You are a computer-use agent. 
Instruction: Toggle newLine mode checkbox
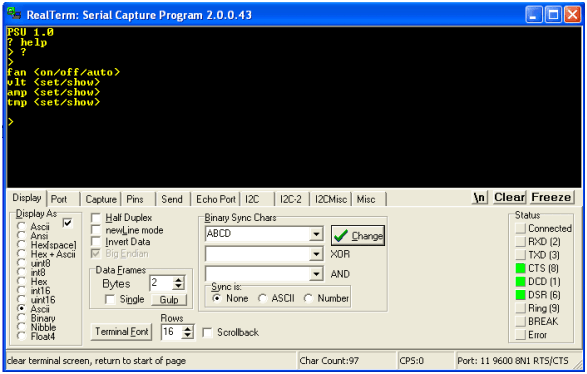[x=96, y=230]
